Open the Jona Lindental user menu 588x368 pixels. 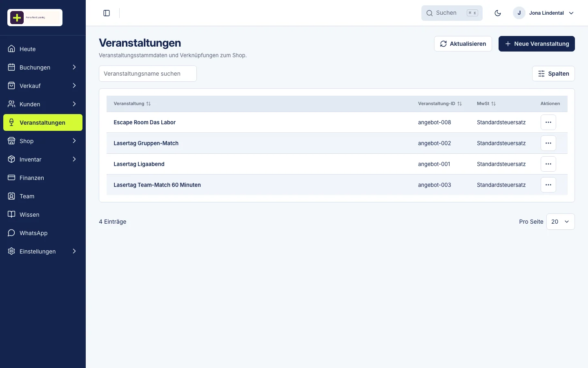pos(544,13)
